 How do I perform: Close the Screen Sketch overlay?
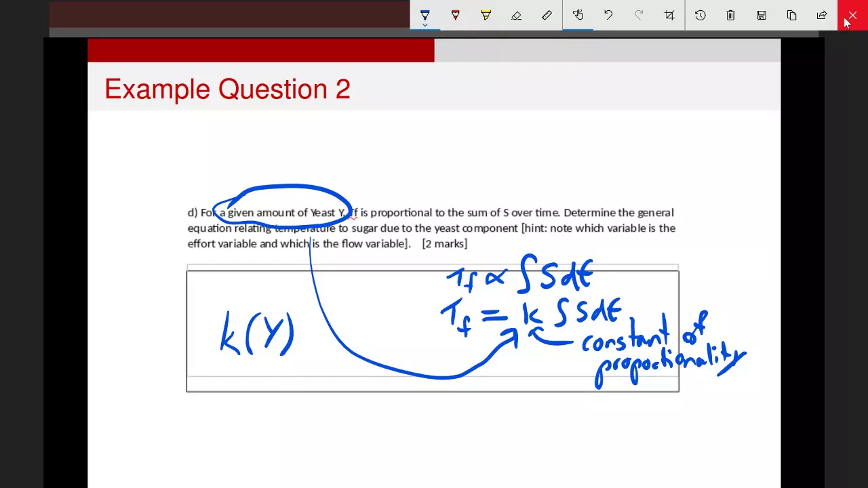tap(852, 15)
